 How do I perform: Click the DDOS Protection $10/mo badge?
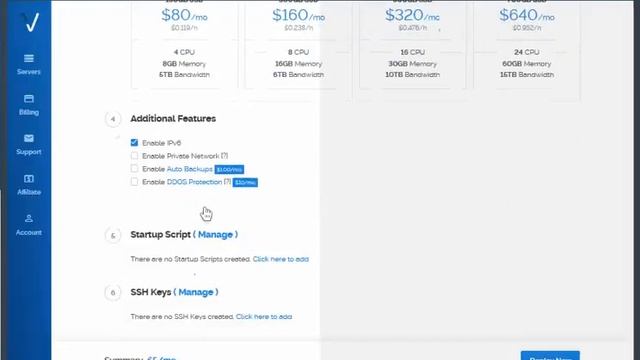(x=245, y=182)
